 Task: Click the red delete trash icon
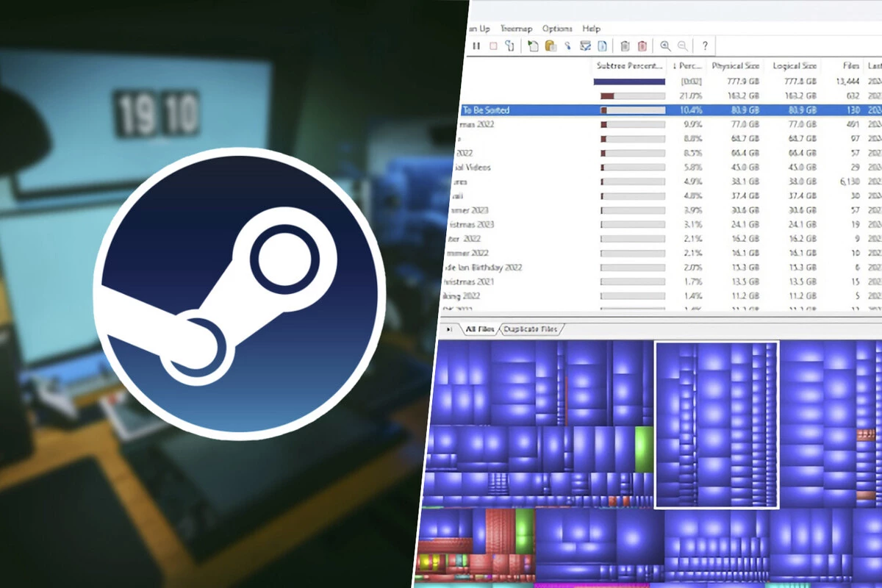[642, 46]
